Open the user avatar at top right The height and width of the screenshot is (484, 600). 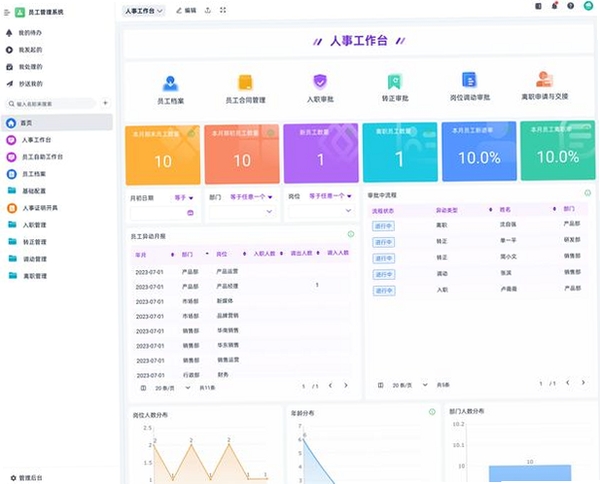pyautogui.click(x=588, y=5)
